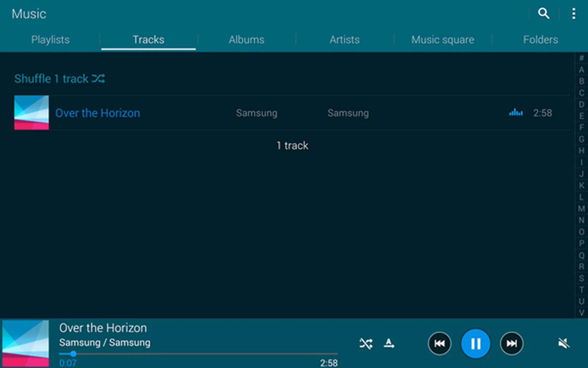Open the search magnifier icon
Viewport: 588px width, 368px height.
tap(544, 13)
